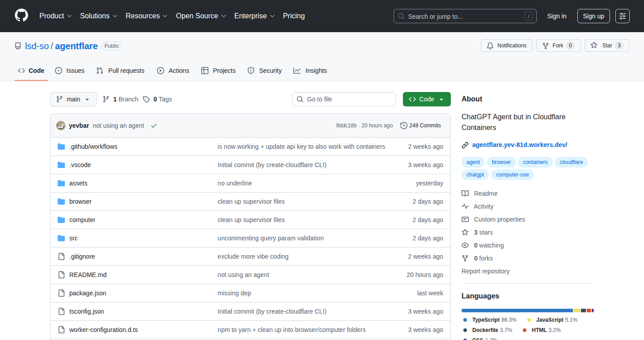Open the GitHub homepage via Octocat logo
Viewport: 644px width, 340px height.
pyautogui.click(x=21, y=16)
